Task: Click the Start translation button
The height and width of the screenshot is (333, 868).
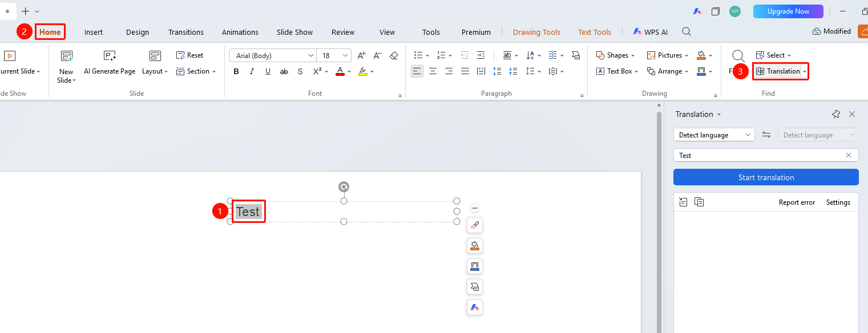Action: pyautogui.click(x=766, y=177)
